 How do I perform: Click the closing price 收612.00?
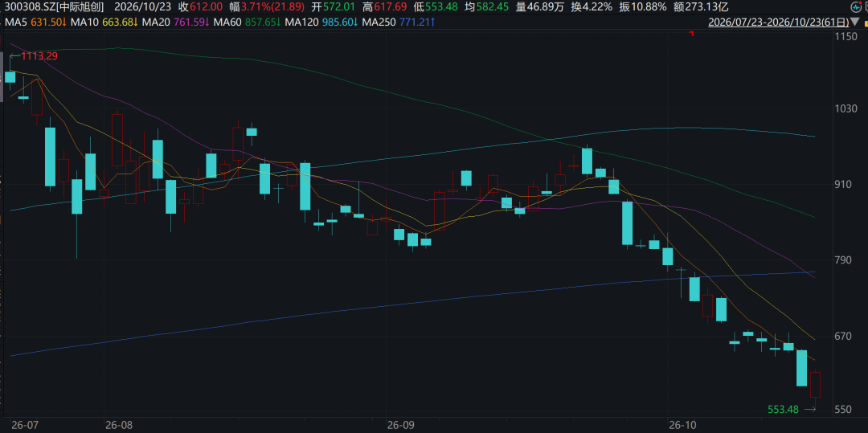tap(200, 7)
